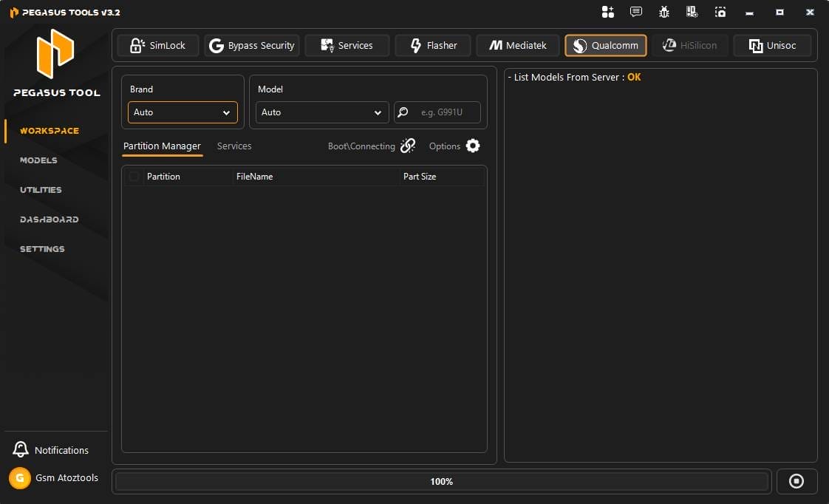Open Options via the gear icon
The width and height of the screenshot is (829, 504).
click(472, 146)
